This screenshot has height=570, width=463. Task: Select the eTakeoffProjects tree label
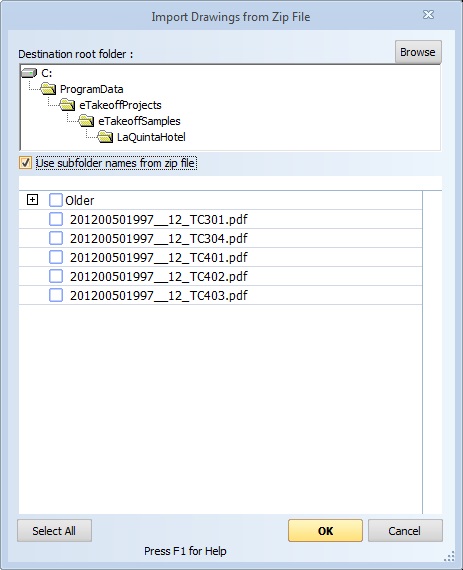point(120,105)
